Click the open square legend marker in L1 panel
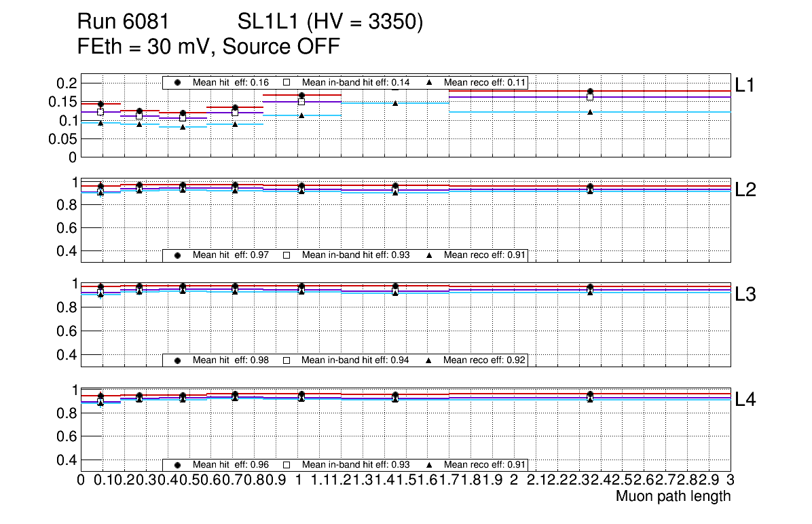Image resolution: width=812 pixels, height=524 pixels. pyautogui.click(x=287, y=82)
